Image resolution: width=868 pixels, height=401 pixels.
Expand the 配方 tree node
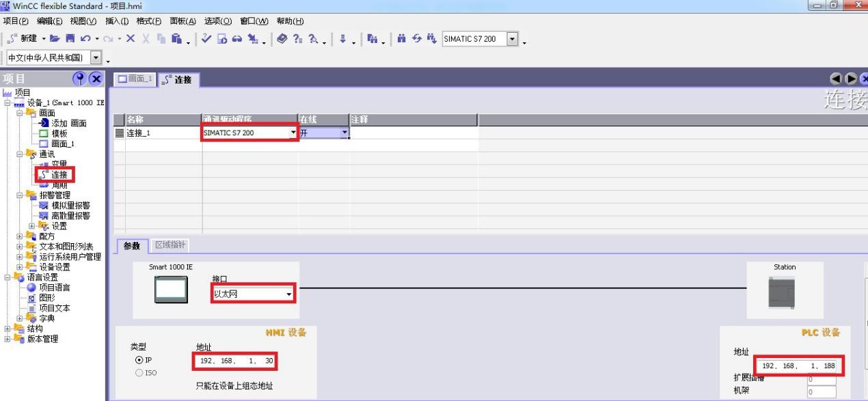click(18, 236)
